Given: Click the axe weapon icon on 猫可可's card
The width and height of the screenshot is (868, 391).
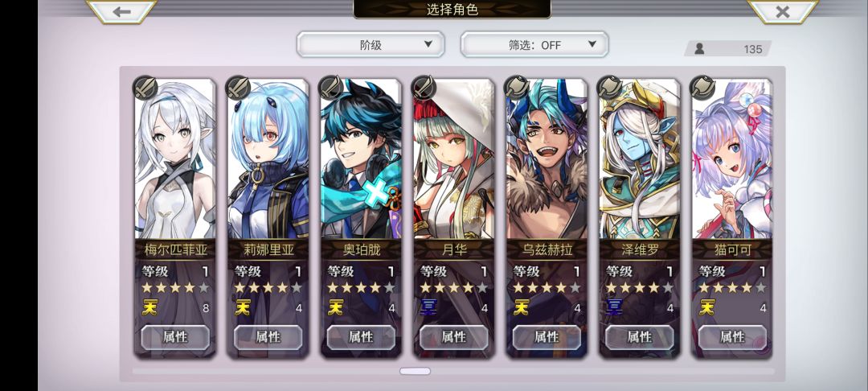Looking at the screenshot, I should 703,88.
